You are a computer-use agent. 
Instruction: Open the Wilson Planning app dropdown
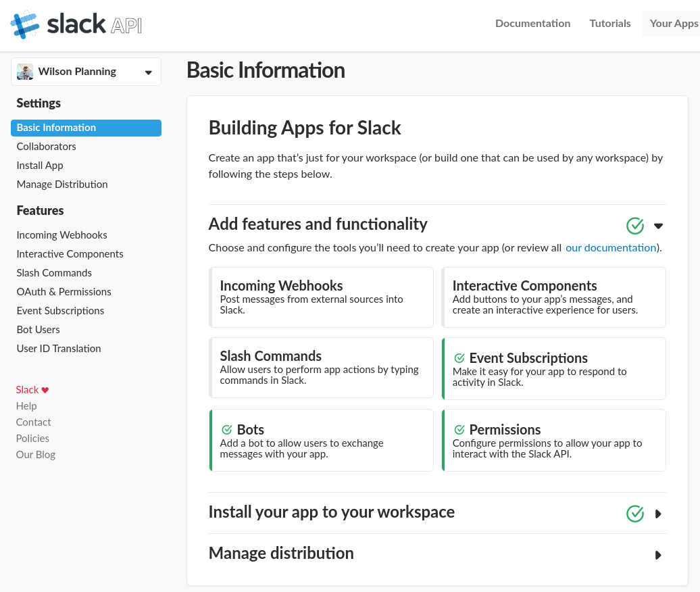click(148, 72)
